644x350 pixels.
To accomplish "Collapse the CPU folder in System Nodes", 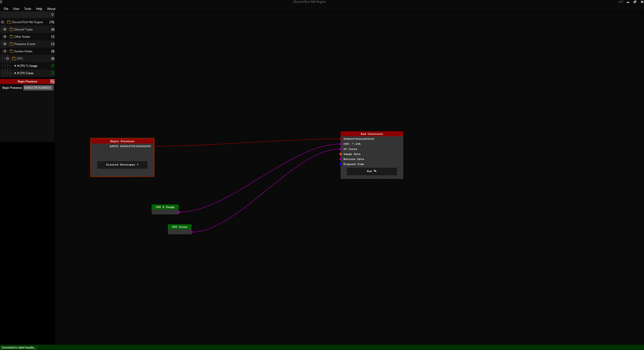I will point(7,58).
